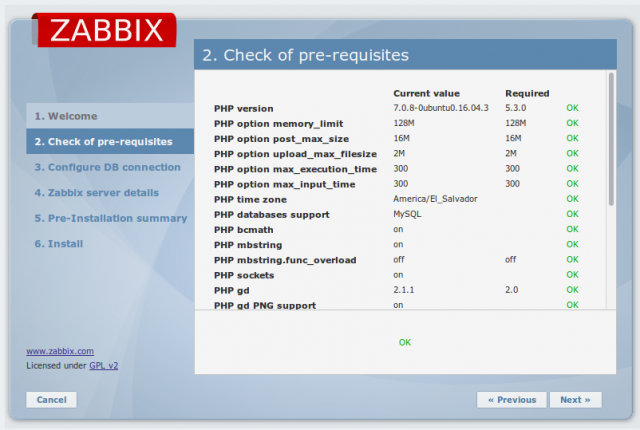Screen dimensions: 640x430
Task: Select the required 2.0 gd value
Action: (x=511, y=290)
